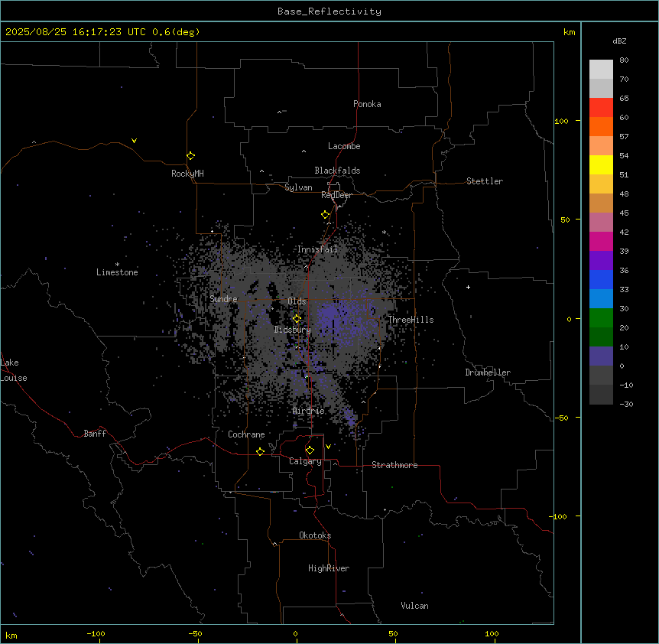Click the Ponoka city label
This screenshot has width=659, height=644.
[x=367, y=104]
